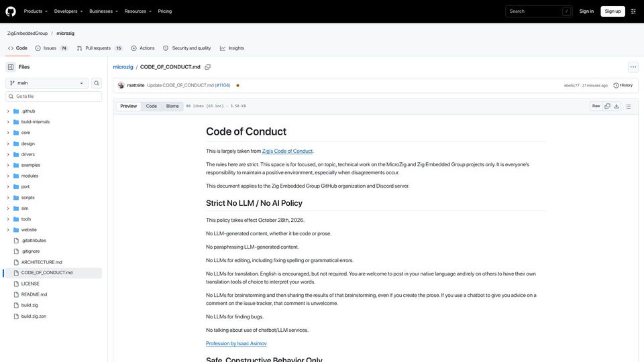Open the appearance settings icon

pos(633,11)
